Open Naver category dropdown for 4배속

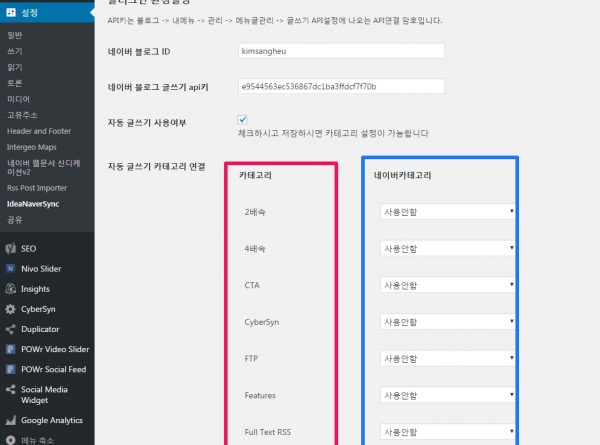[x=447, y=248]
